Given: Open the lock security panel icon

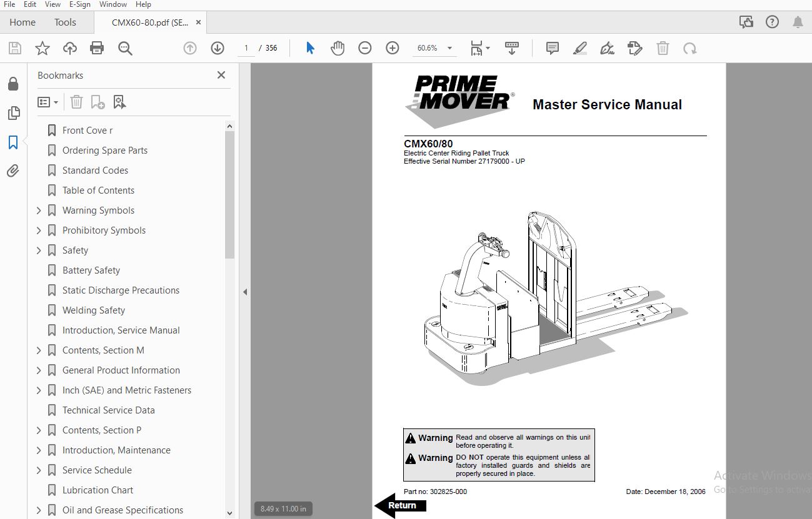Looking at the screenshot, I should click(x=13, y=84).
